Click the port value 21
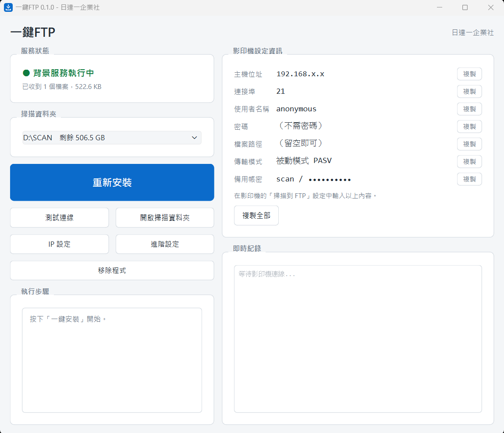Viewport: 504px width, 433px height. pyautogui.click(x=280, y=91)
